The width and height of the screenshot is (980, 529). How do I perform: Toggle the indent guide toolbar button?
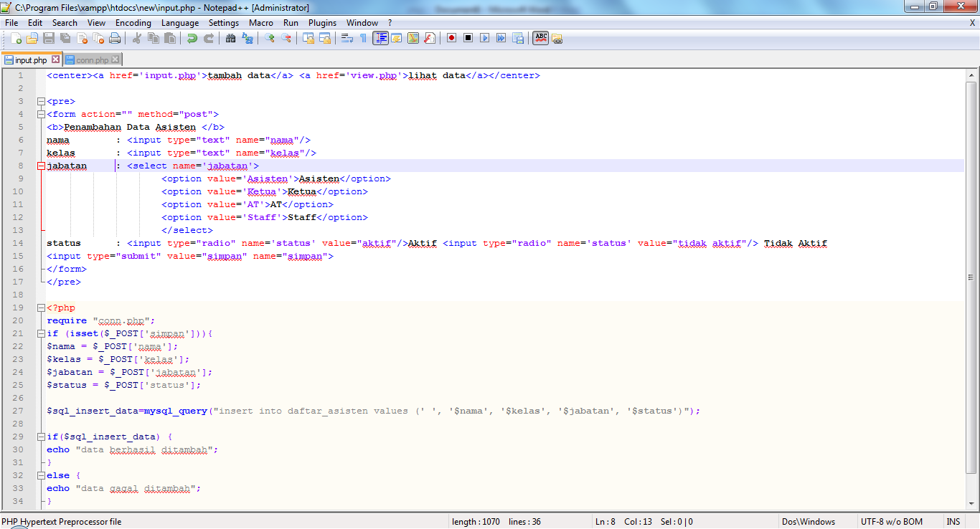[x=380, y=38]
